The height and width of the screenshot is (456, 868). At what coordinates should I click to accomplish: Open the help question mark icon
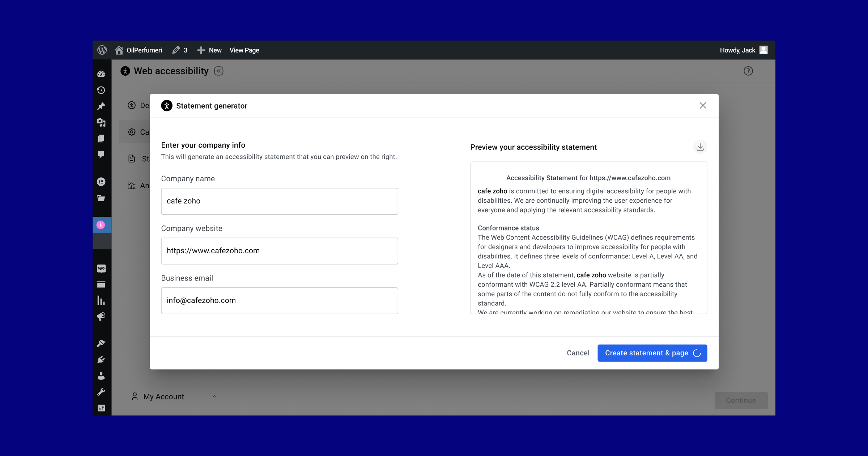click(748, 71)
